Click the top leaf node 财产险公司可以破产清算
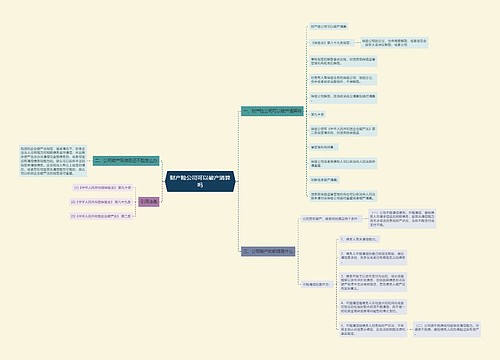Image resolution: width=500 pixels, height=360 pixels. (329, 26)
